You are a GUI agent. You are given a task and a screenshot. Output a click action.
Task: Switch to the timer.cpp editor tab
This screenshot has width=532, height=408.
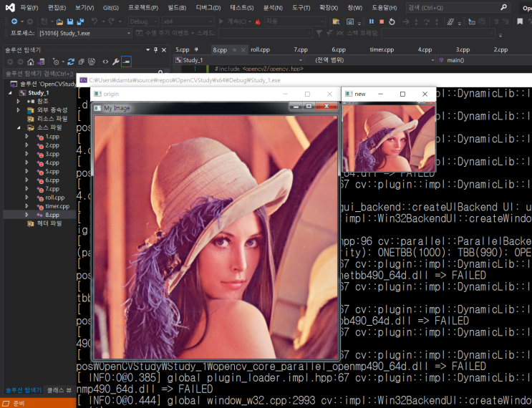pos(382,50)
